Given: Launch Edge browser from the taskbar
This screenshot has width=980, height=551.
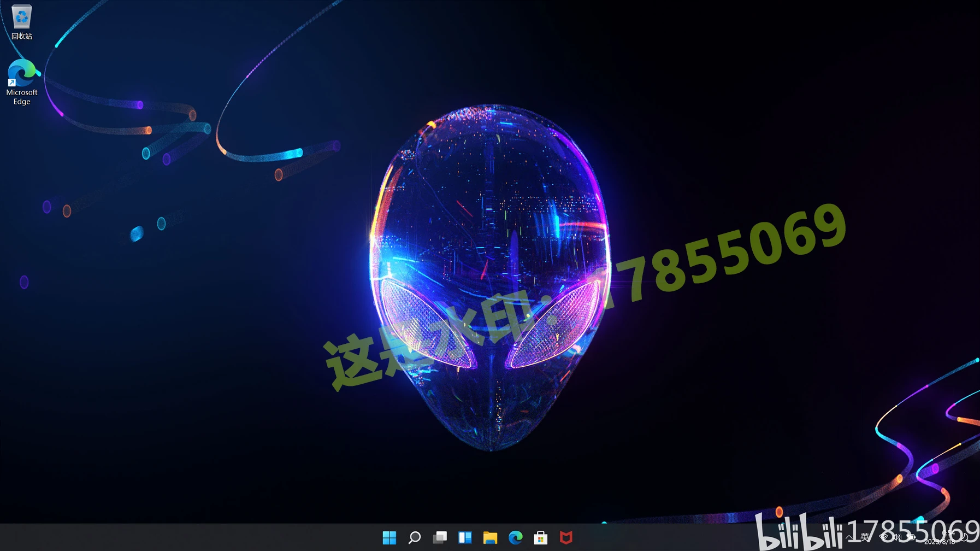Looking at the screenshot, I should pyautogui.click(x=515, y=538).
